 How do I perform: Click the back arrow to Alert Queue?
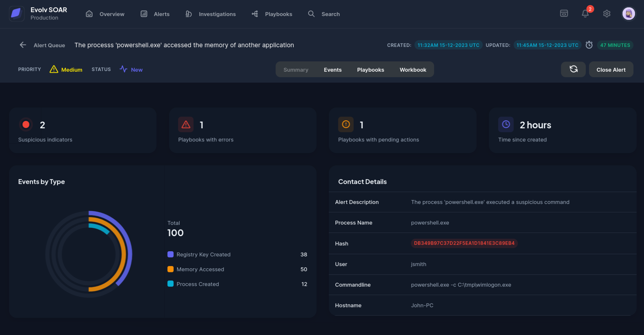click(23, 45)
